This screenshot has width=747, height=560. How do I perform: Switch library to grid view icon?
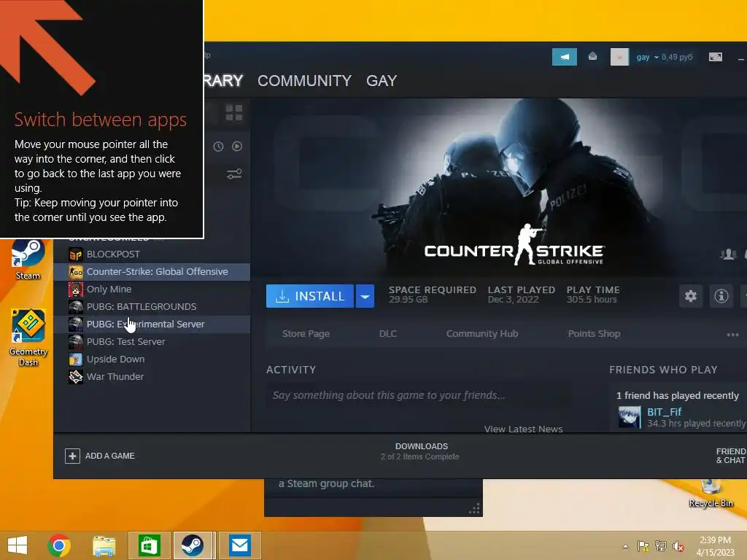(234, 113)
